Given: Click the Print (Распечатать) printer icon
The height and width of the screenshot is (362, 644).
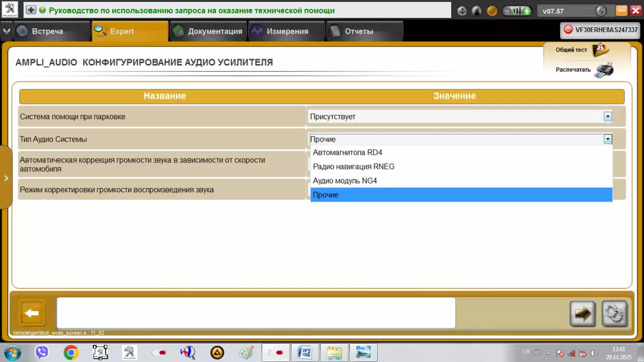Looking at the screenshot, I should (604, 70).
